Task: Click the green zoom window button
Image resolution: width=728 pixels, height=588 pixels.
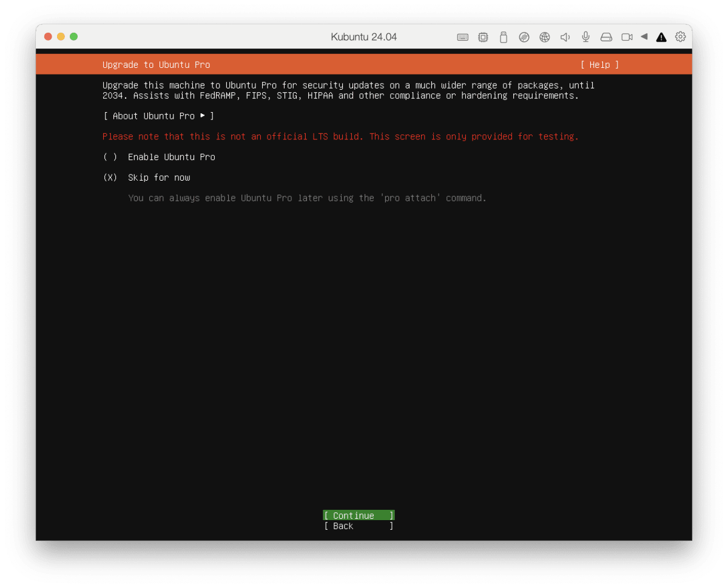Action: coord(73,36)
